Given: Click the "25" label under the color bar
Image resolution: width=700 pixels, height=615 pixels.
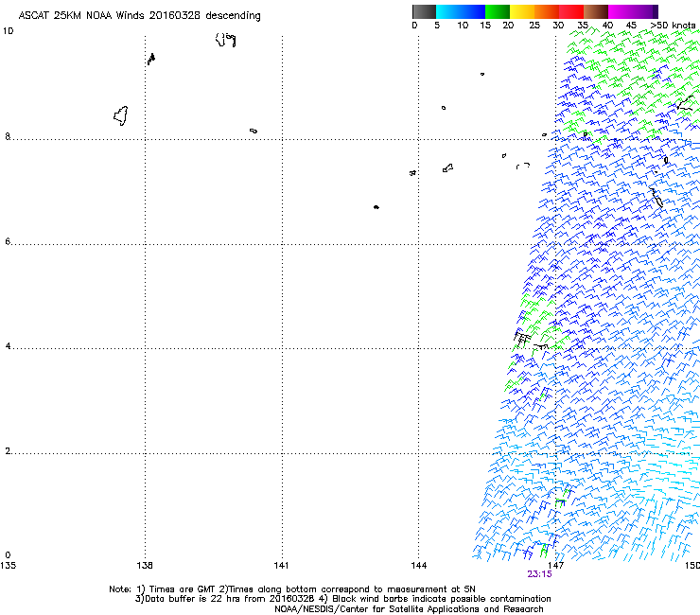Looking at the screenshot, I should [534, 26].
